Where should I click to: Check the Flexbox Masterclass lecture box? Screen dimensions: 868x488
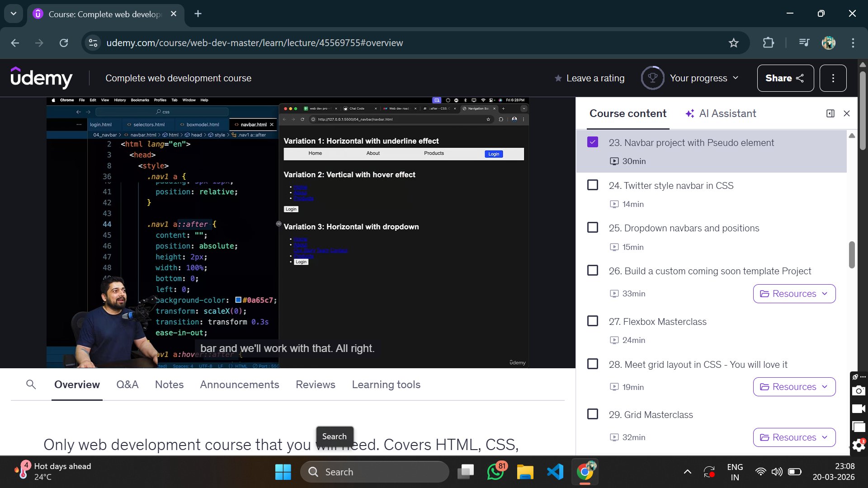point(592,321)
